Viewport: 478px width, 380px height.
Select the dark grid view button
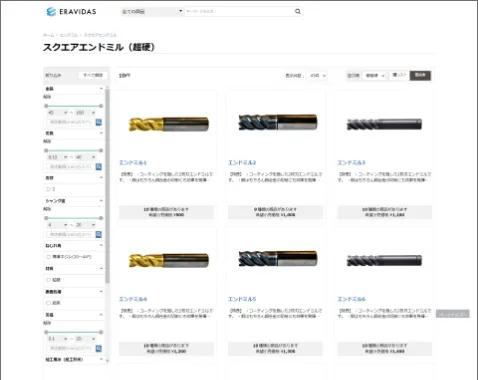[x=420, y=75]
